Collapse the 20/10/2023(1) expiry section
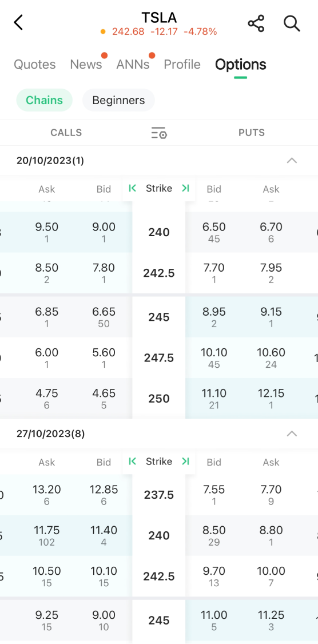 292,161
